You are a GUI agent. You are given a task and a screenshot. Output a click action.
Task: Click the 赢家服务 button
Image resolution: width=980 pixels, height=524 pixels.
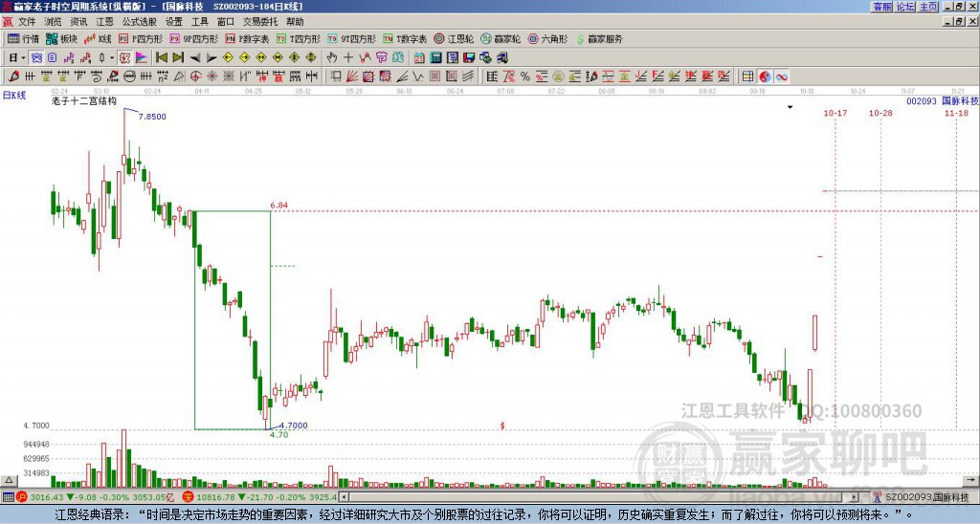599,38
